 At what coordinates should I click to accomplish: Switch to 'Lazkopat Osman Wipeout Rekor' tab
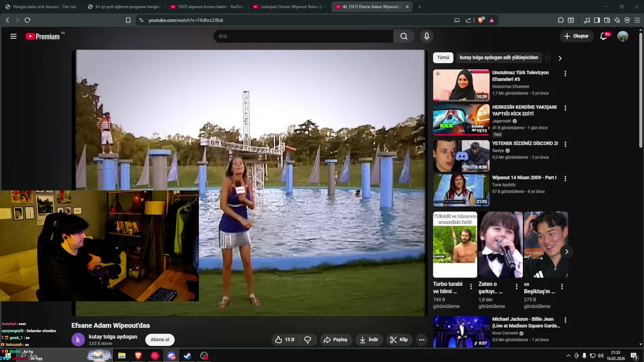pos(289,7)
